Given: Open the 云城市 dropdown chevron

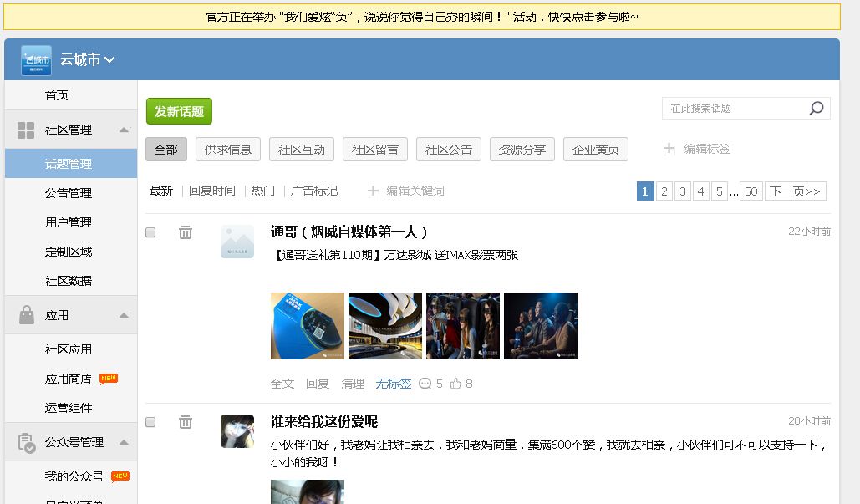Looking at the screenshot, I should click(x=109, y=60).
